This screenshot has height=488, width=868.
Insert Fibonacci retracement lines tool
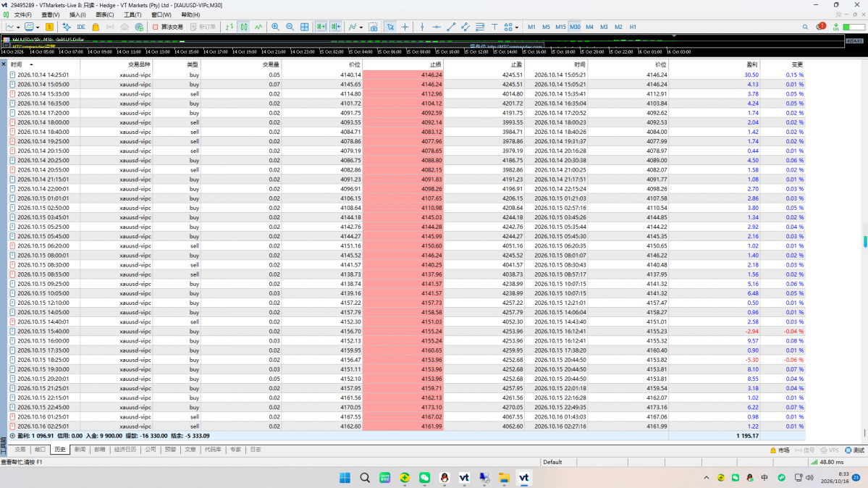480,27
